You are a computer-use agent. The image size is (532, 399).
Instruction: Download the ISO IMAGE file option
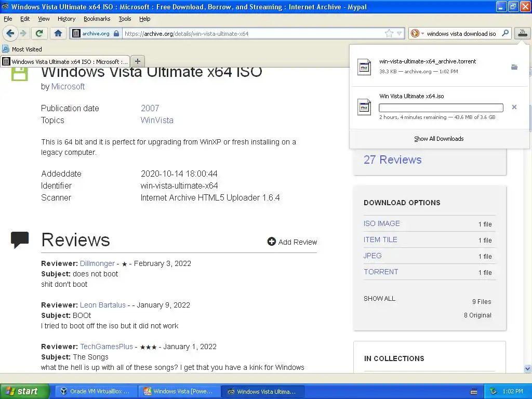[x=382, y=223]
